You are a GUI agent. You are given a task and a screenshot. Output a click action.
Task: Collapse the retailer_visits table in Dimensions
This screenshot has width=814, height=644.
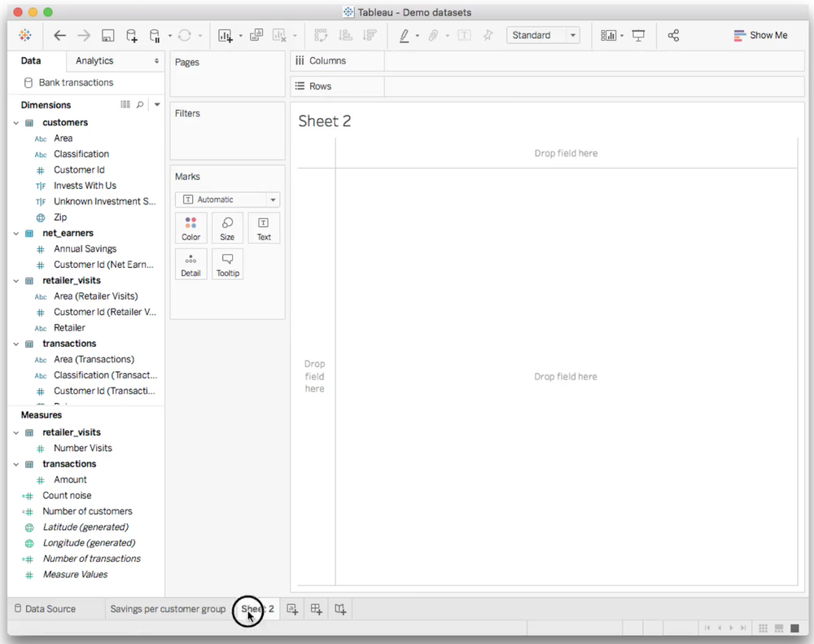click(16, 281)
